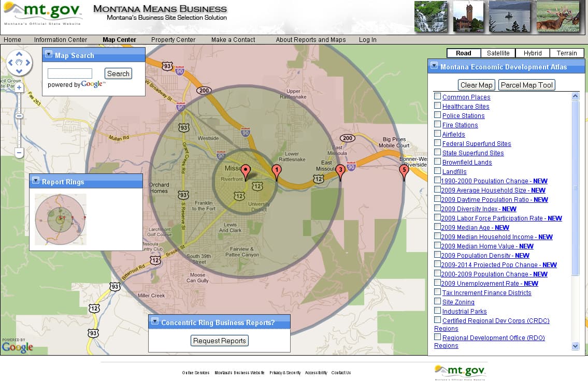The height and width of the screenshot is (382, 588).
Task: Click the pan up arrow on the map
Action: click(19, 54)
